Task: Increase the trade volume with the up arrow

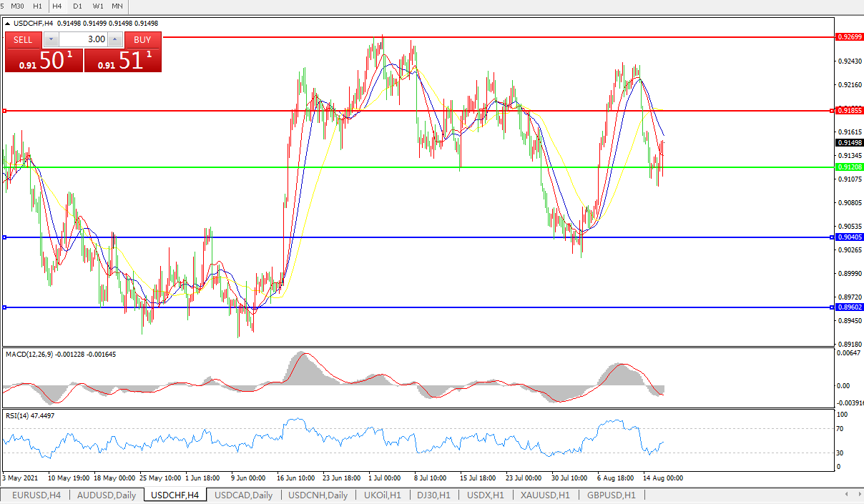Action: [114, 40]
